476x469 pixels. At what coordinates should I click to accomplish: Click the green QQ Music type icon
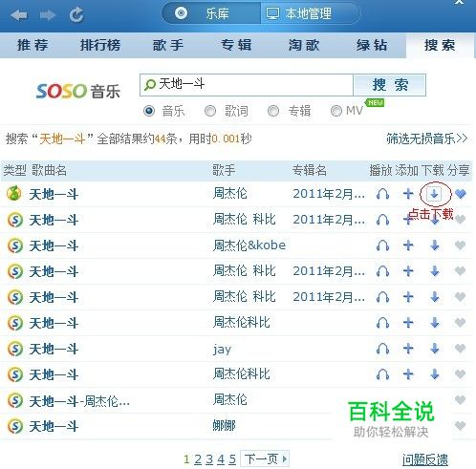click(x=14, y=193)
